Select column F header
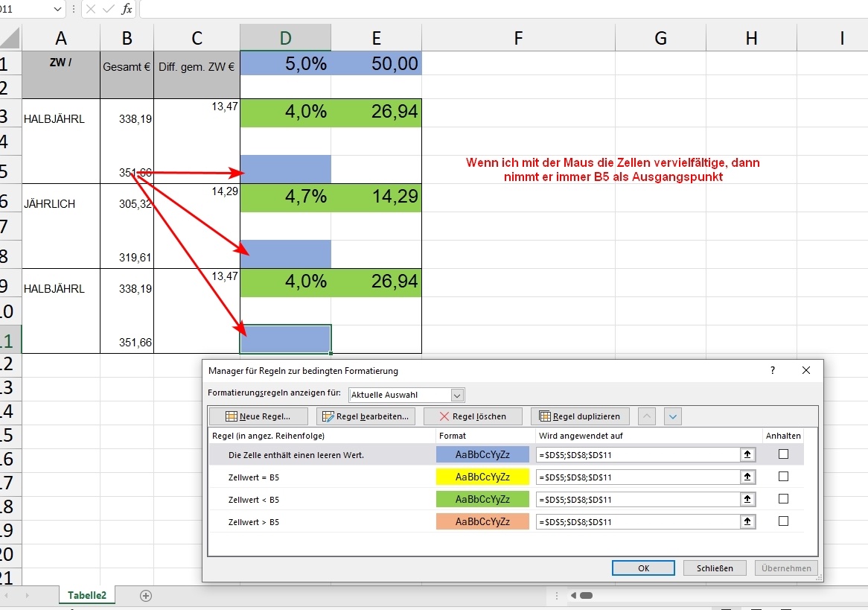The image size is (868, 610). click(518, 38)
